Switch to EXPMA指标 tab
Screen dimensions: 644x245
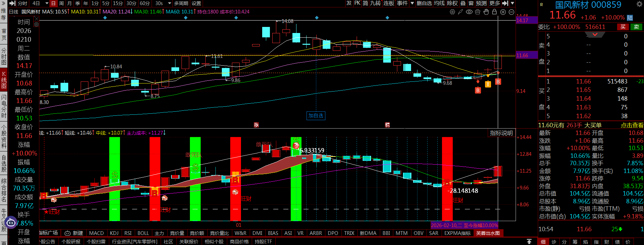(x=457, y=233)
